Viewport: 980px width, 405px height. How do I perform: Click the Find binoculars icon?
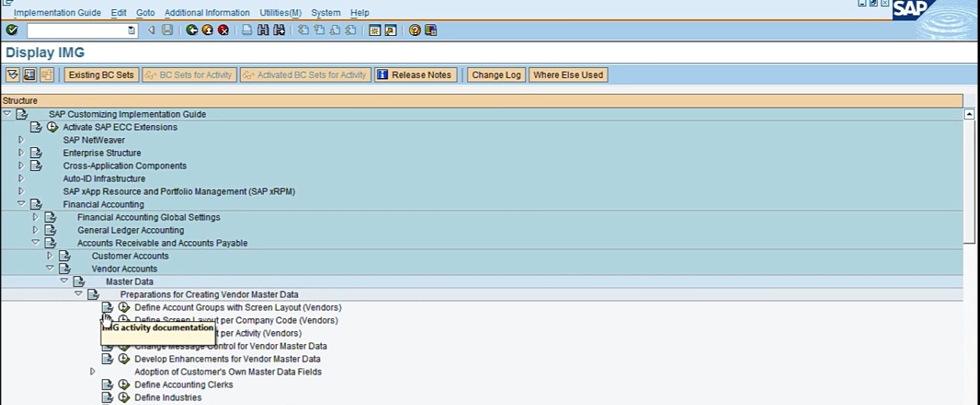[x=263, y=31]
